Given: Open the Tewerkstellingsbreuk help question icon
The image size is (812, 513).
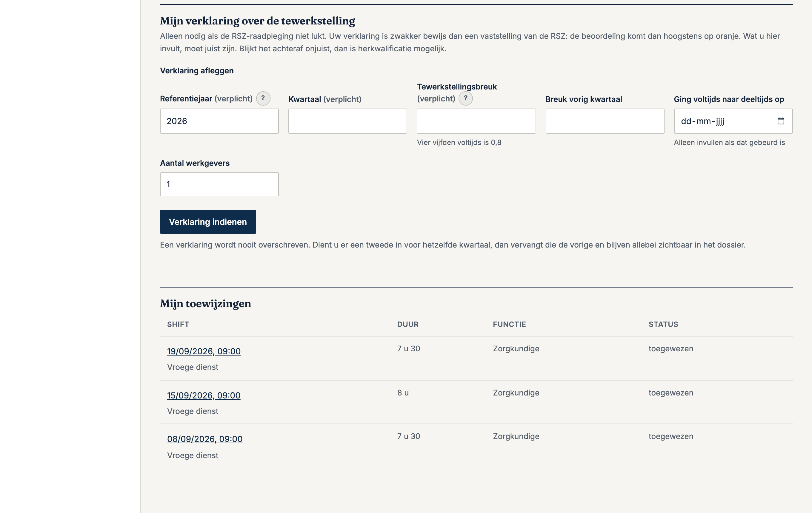Looking at the screenshot, I should (465, 98).
